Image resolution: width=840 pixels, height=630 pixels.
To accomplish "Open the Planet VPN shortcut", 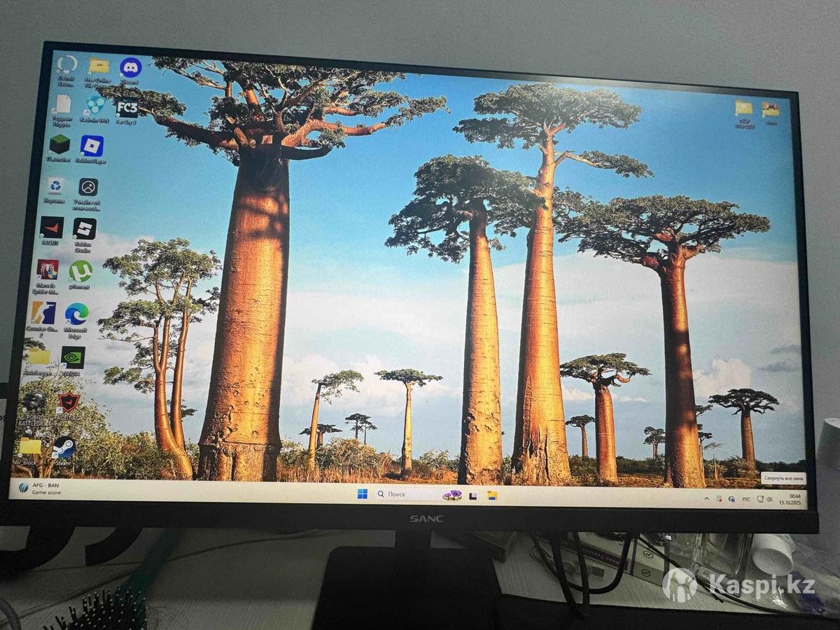I will pyautogui.click(x=94, y=106).
